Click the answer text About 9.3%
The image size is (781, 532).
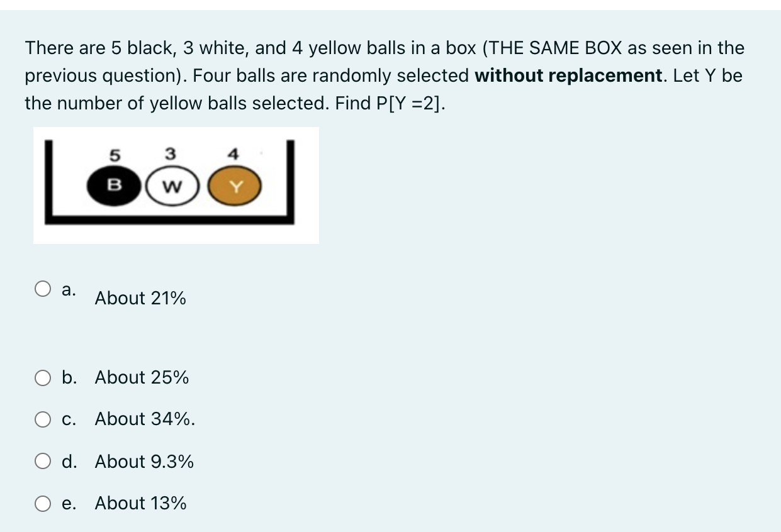pos(143,462)
